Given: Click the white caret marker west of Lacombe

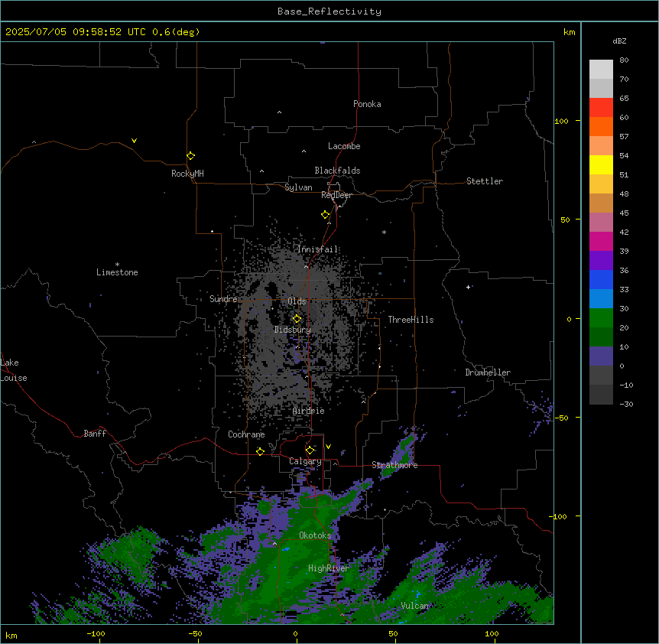Looking at the screenshot, I should pos(304,151).
